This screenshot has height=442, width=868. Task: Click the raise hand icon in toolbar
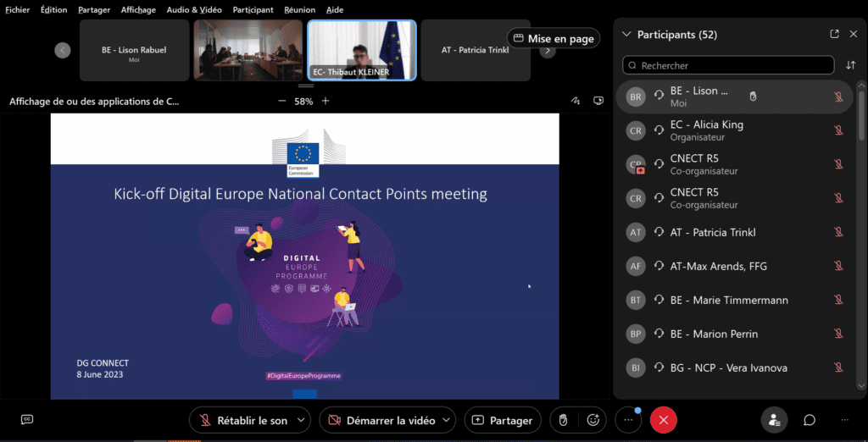(561, 420)
